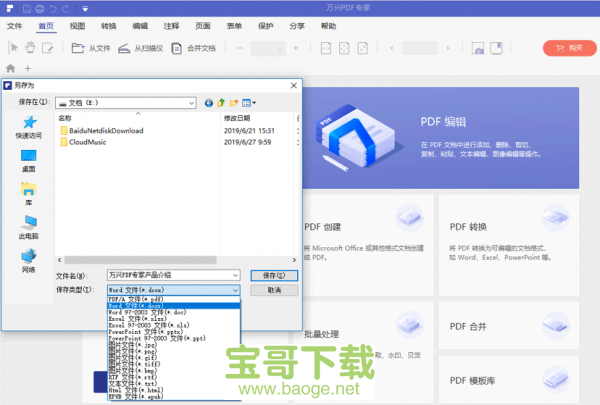Click the print icon in title bar
600x405 pixels.
[x=39, y=8]
